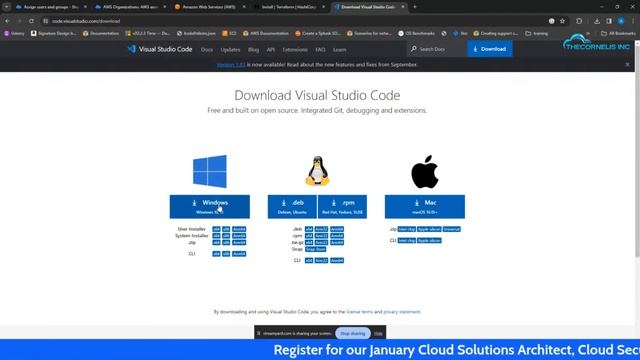Switch to AWS Organizations tab
The width and height of the screenshot is (640, 360).
[131, 7]
